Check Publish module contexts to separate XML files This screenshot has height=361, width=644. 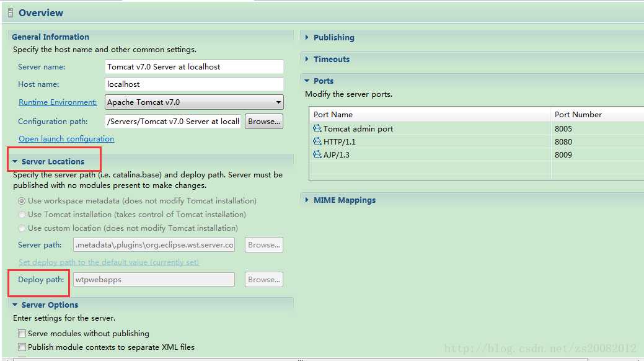pyautogui.click(x=22, y=347)
